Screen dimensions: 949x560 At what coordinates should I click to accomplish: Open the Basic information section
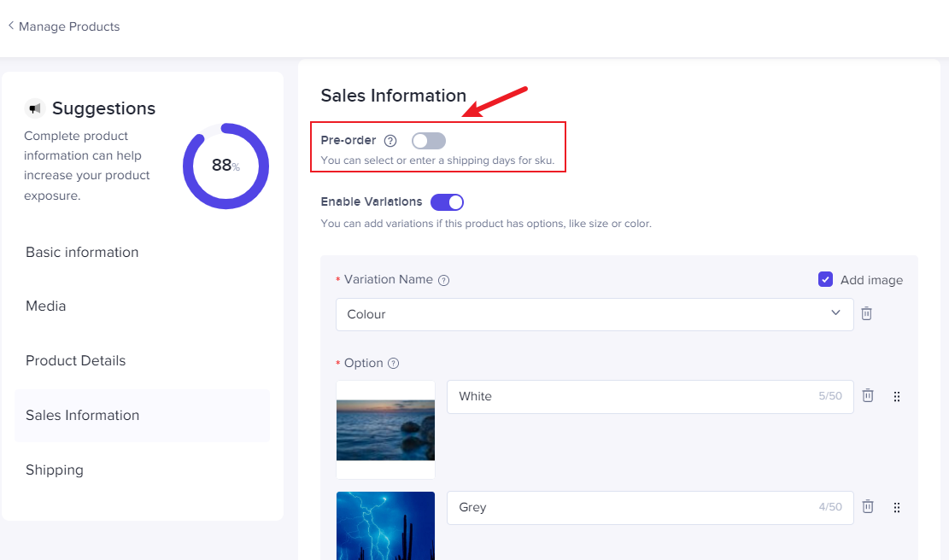[82, 252]
